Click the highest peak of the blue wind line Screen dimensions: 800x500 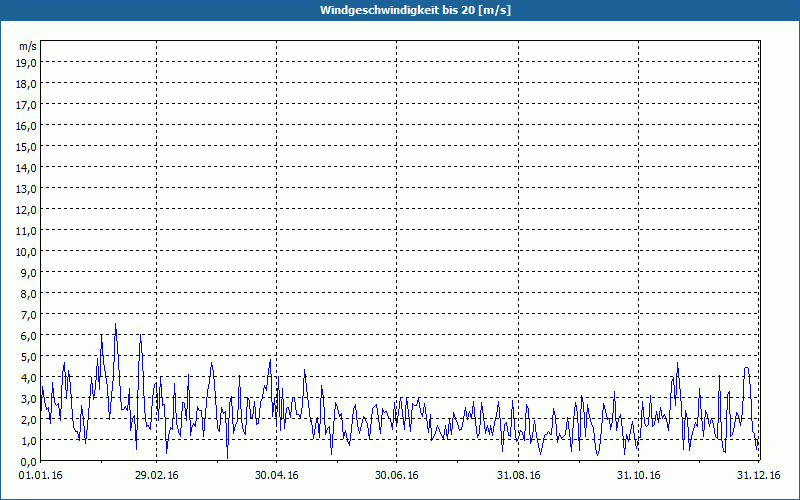click(x=116, y=324)
